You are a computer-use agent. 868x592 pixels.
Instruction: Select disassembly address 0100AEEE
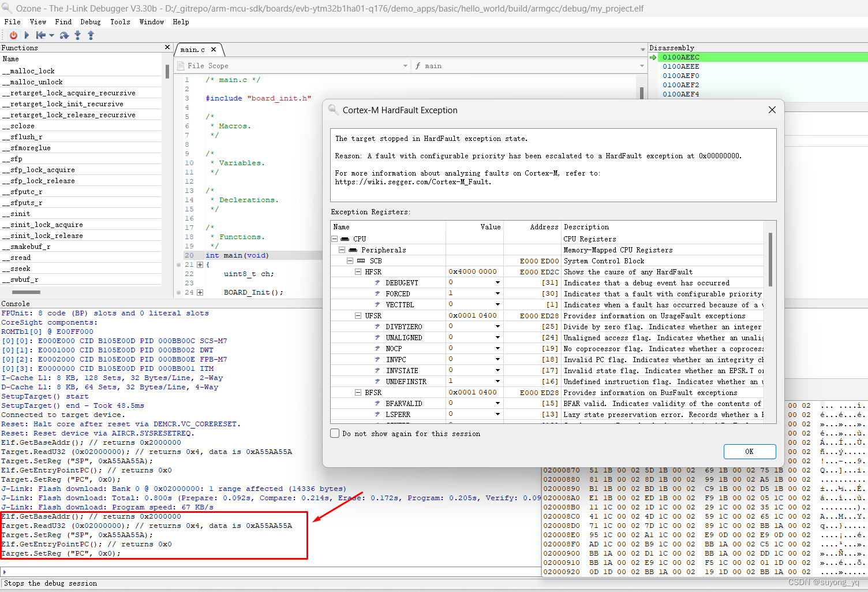[x=681, y=66]
